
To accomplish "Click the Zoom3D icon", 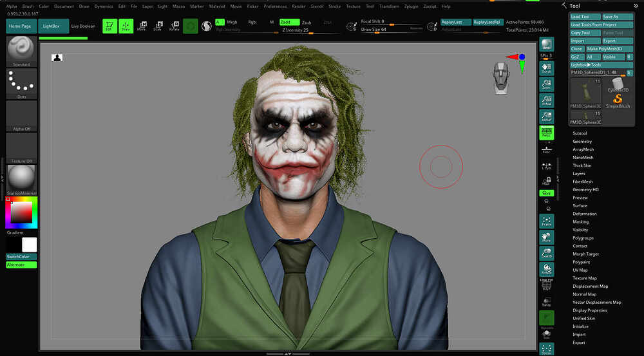I will (x=546, y=253).
